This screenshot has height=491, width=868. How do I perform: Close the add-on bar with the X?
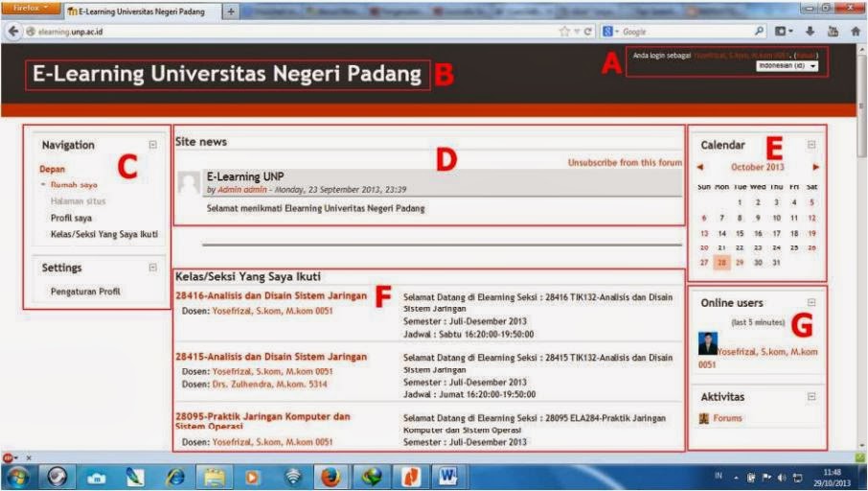click(x=29, y=457)
